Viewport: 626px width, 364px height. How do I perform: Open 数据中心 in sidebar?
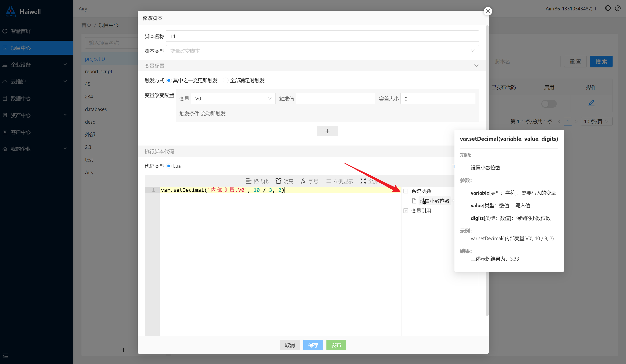click(x=37, y=98)
